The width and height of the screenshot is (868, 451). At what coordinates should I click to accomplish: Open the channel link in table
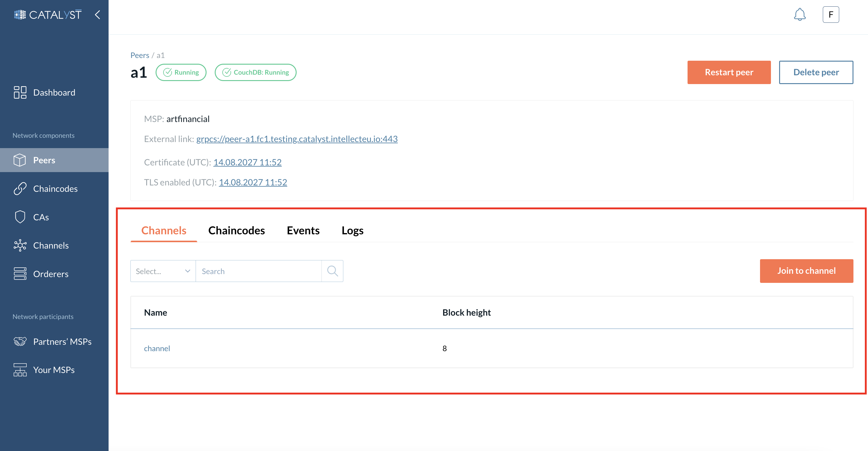pyautogui.click(x=157, y=348)
